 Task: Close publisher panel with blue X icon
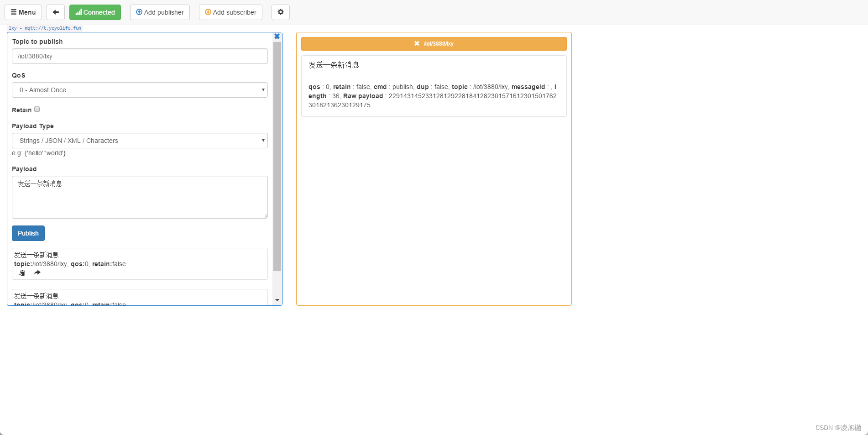[x=277, y=36]
